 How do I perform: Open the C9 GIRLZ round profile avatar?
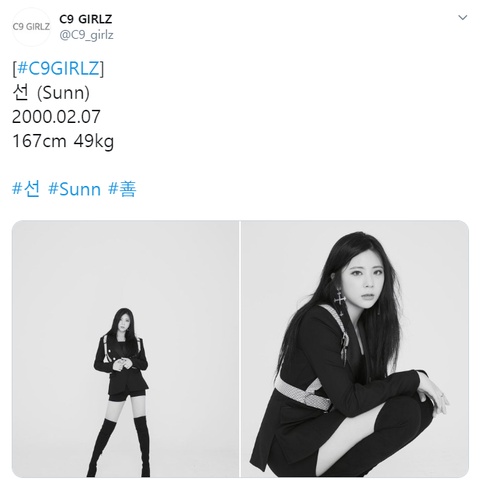(31, 27)
